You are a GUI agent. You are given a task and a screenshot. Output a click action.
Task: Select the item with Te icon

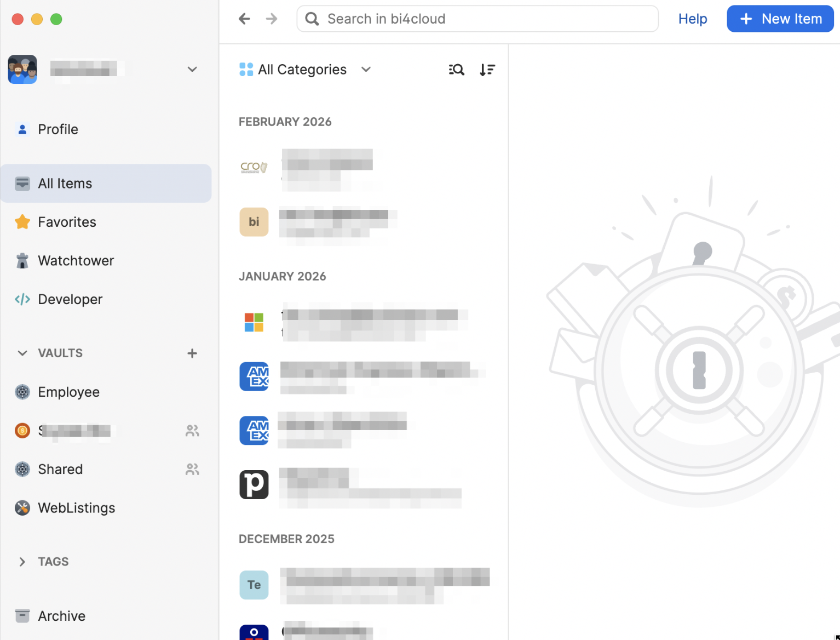pos(364,585)
